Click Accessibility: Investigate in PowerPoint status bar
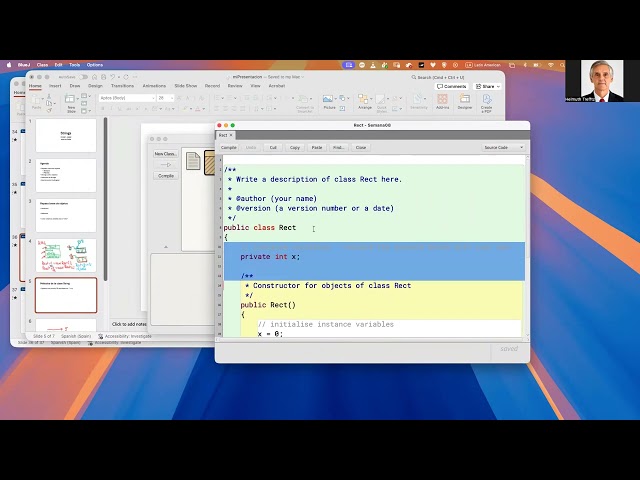The width and height of the screenshot is (640, 480). [x=125, y=336]
